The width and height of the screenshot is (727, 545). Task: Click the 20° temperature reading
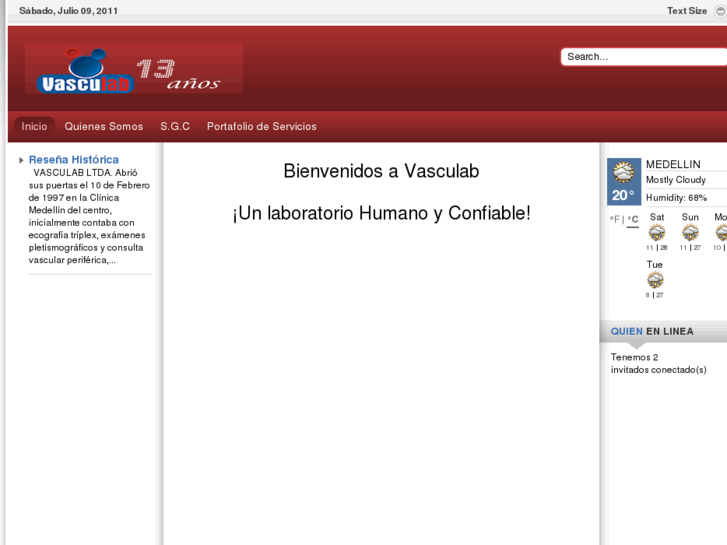point(623,195)
